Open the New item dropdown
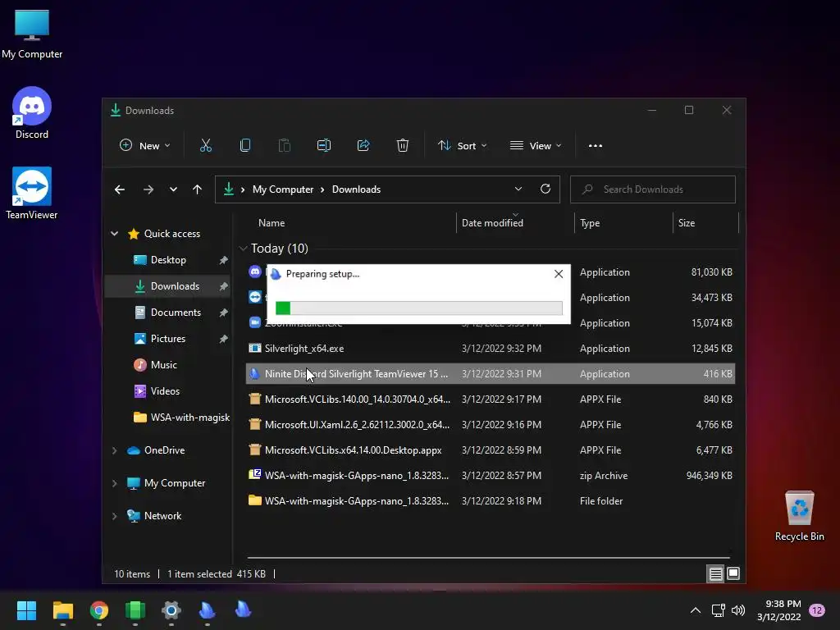840x630 pixels. (144, 146)
